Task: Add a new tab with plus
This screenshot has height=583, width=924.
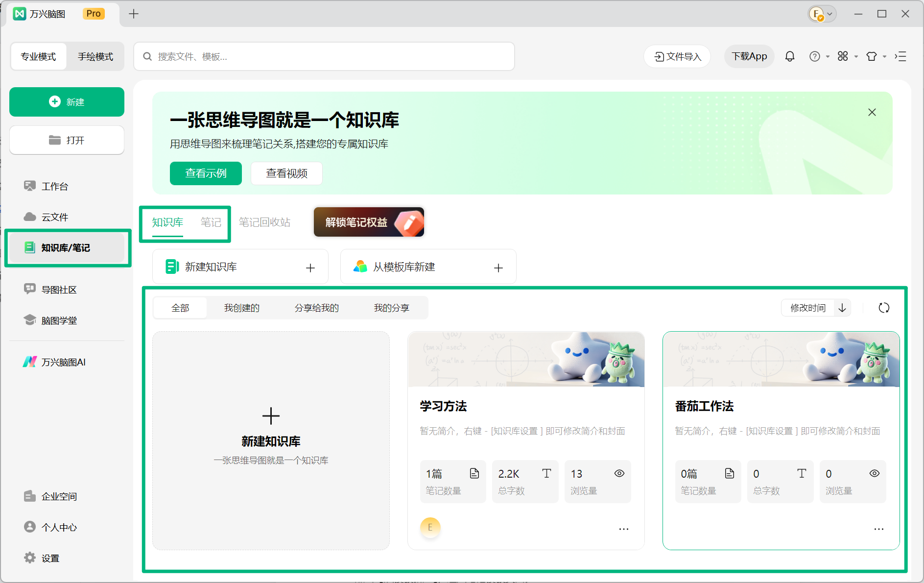Action: coord(134,14)
